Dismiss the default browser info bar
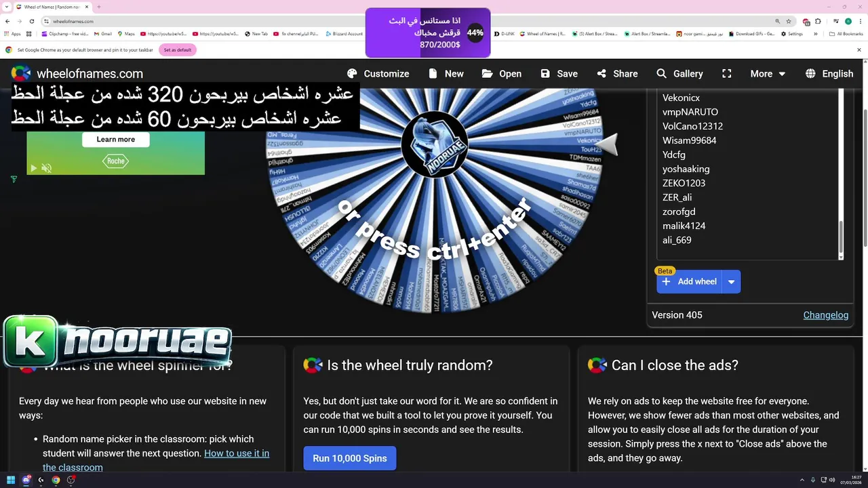 tap(859, 49)
